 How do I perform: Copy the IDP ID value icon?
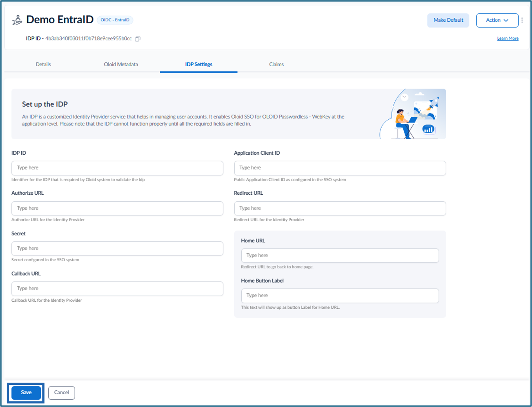(138, 39)
